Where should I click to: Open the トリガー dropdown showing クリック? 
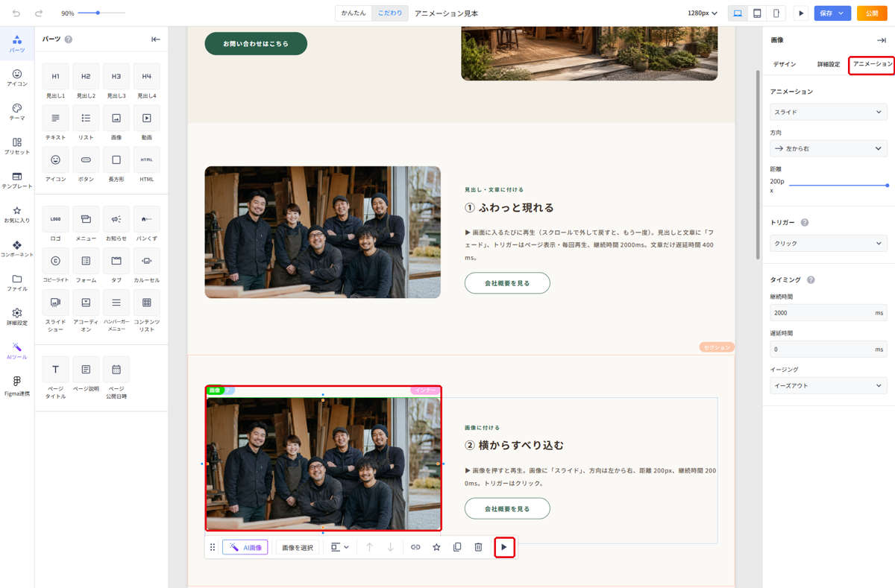828,243
